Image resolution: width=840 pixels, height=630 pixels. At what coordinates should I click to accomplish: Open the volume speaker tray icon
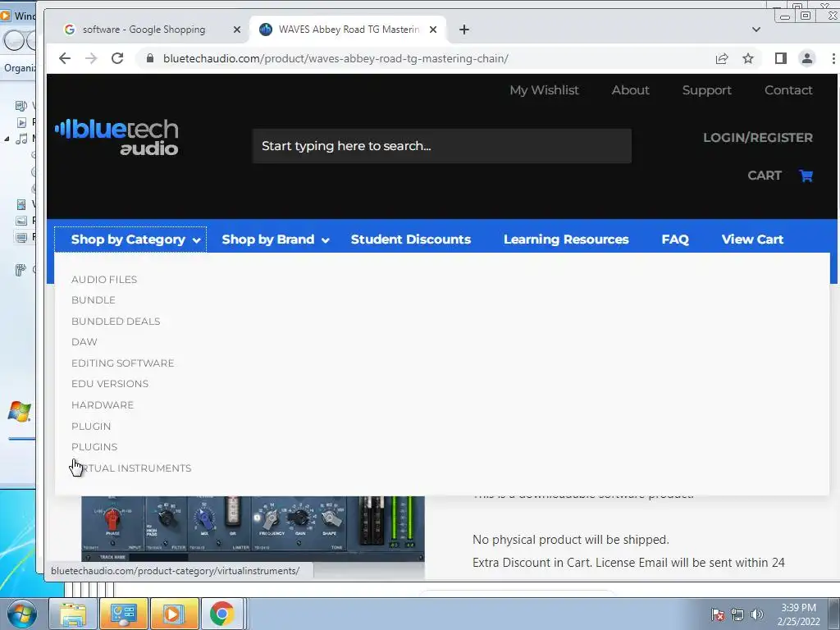click(757, 614)
